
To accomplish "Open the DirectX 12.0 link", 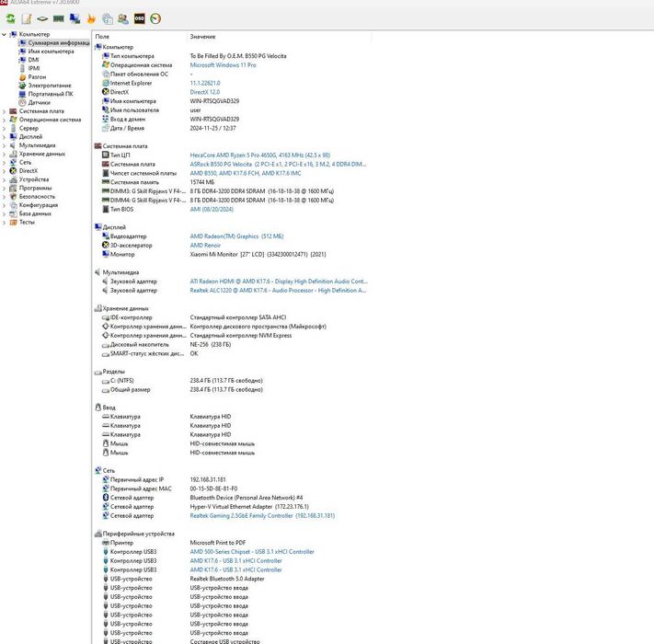I will (x=205, y=92).
